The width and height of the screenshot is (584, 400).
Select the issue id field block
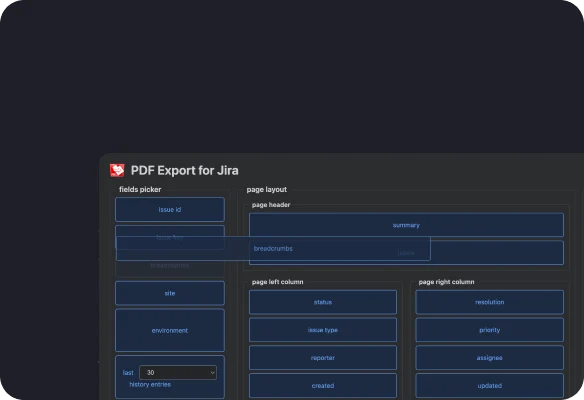click(x=170, y=209)
